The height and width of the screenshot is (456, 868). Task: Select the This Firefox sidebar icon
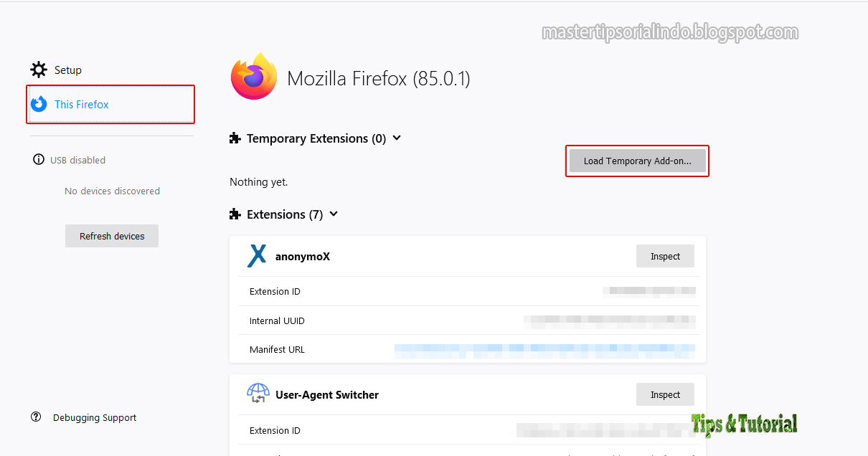[x=40, y=104]
